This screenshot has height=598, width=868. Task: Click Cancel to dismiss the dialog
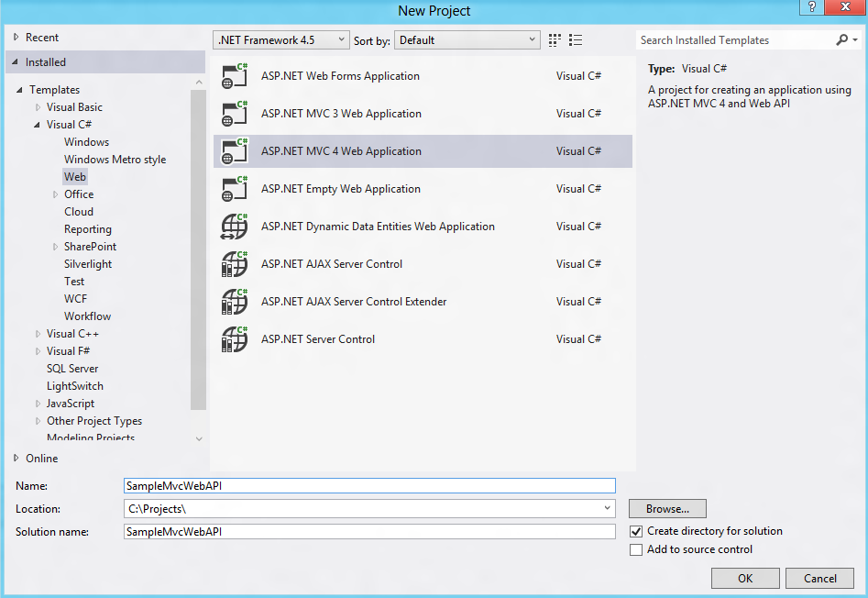coord(819,578)
